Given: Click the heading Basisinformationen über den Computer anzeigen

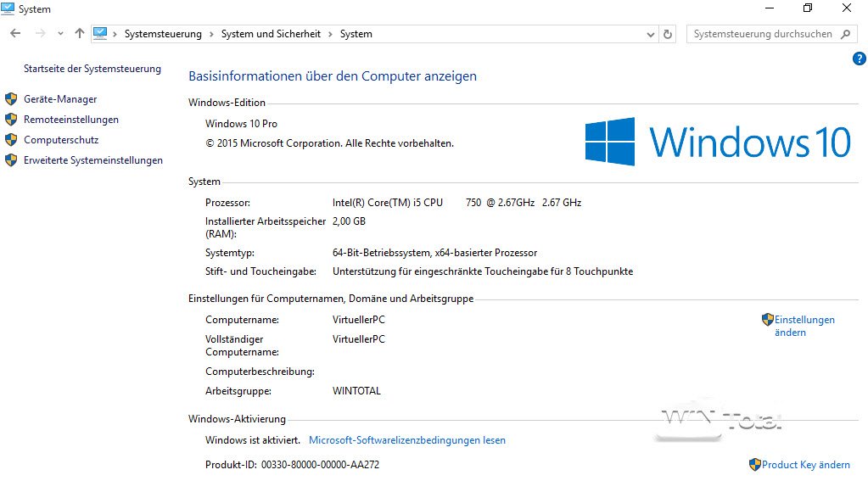Looking at the screenshot, I should 333,76.
